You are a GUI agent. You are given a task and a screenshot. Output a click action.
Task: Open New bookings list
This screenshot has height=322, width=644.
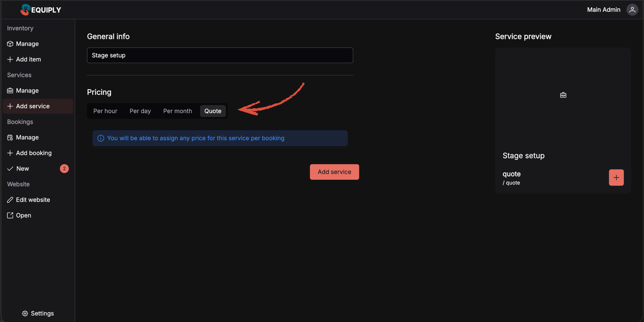(23, 168)
